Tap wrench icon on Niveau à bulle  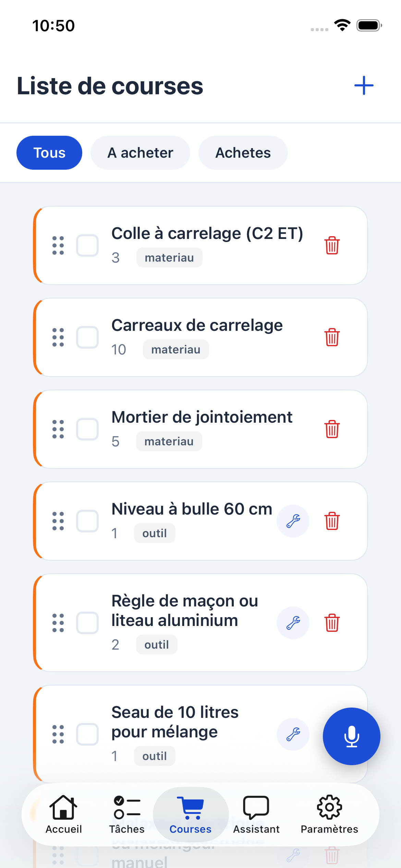(x=293, y=521)
